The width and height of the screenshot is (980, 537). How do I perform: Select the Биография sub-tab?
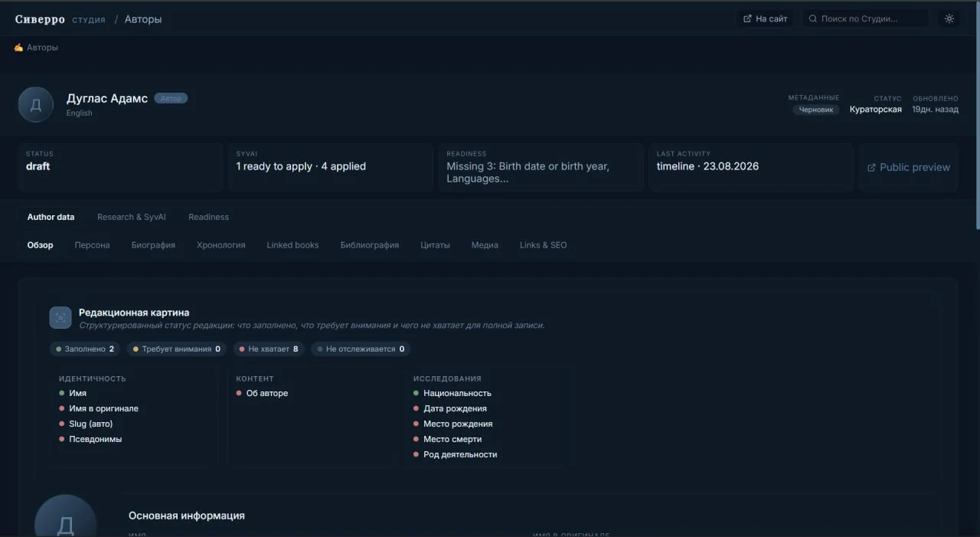coord(153,245)
